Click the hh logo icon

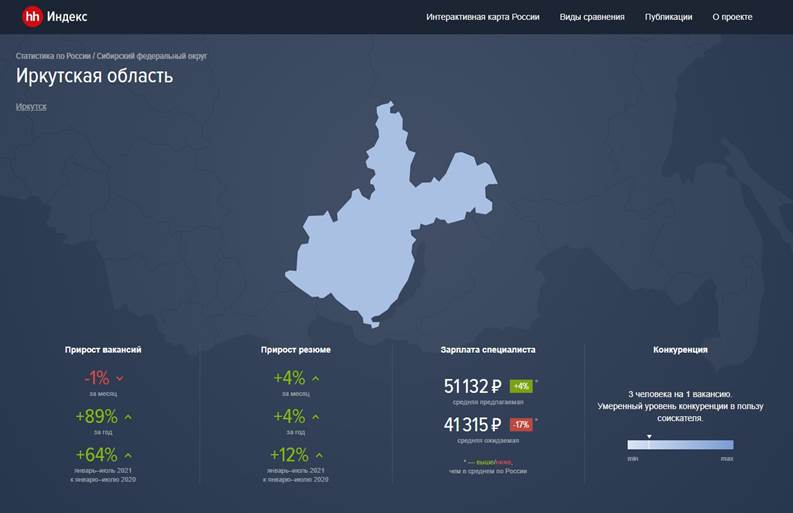pos(32,16)
